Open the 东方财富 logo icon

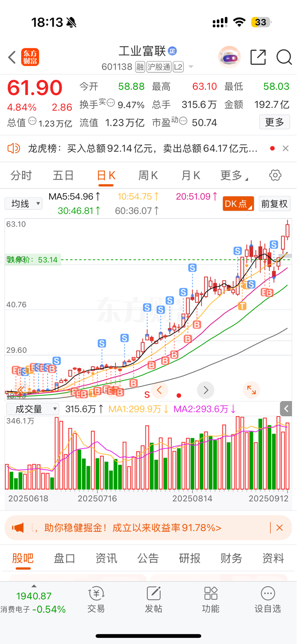[x=30, y=57]
